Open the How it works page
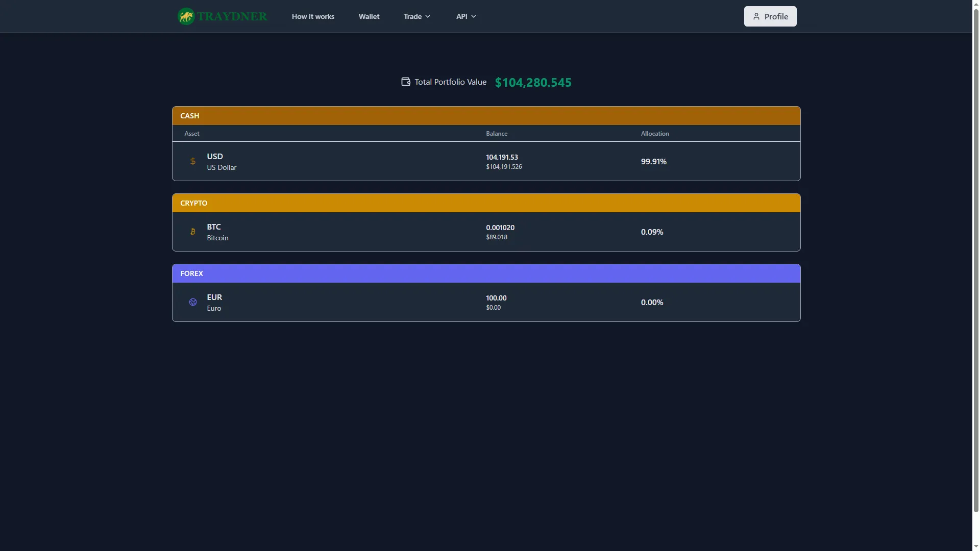 point(313,16)
